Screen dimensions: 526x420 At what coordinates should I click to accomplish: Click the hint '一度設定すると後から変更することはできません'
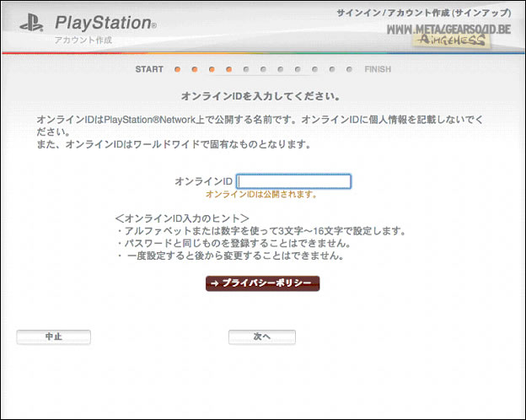[230, 256]
